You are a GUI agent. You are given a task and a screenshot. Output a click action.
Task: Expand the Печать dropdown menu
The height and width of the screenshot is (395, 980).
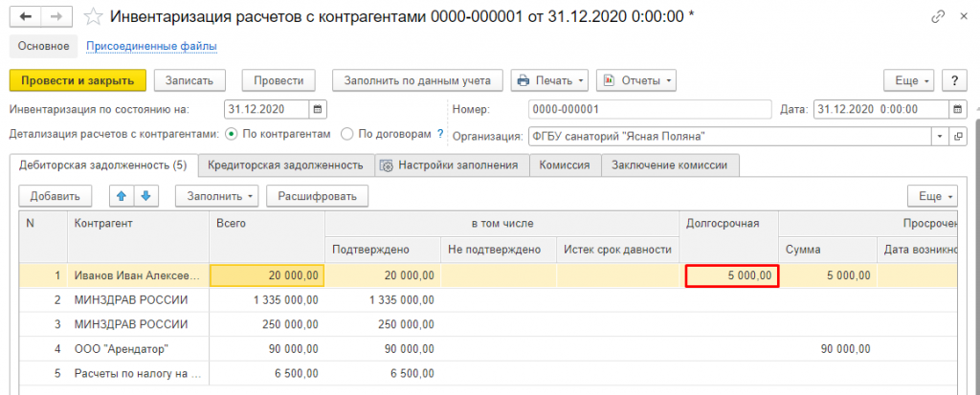548,80
